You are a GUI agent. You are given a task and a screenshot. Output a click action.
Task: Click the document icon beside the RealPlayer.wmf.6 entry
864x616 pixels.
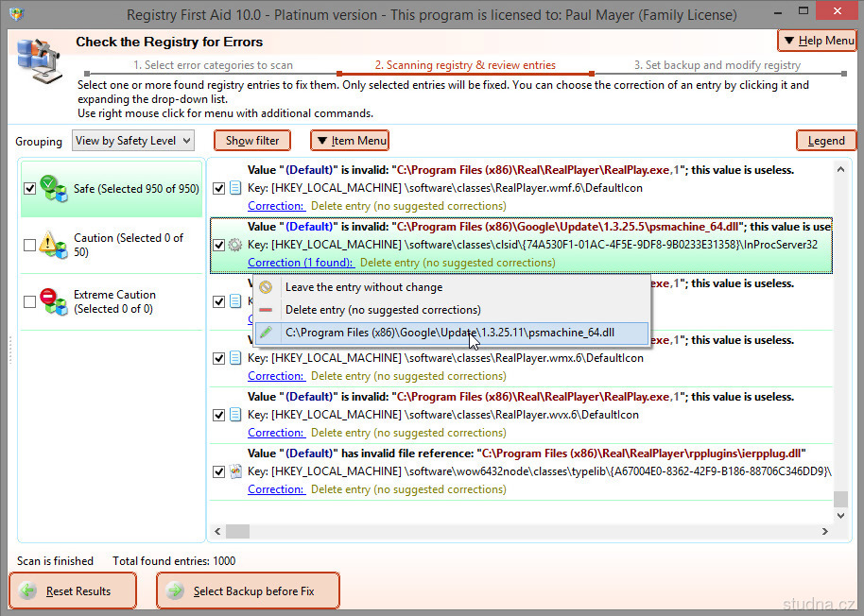pyautogui.click(x=235, y=188)
